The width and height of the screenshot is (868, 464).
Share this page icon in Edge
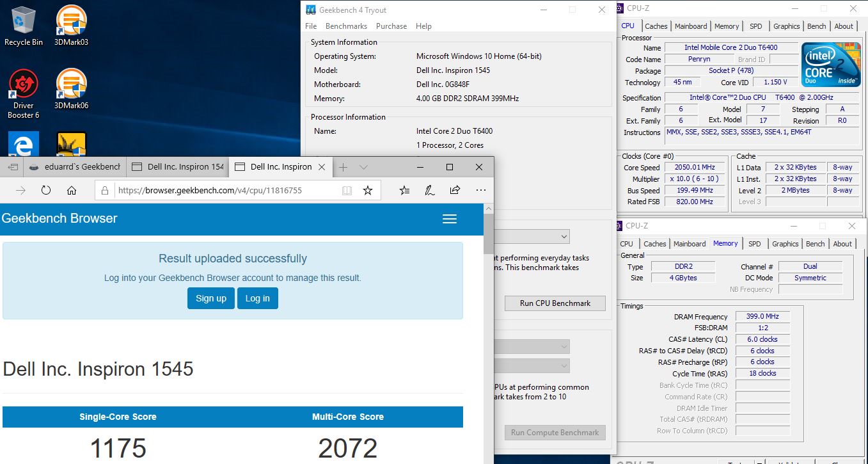[x=455, y=190]
